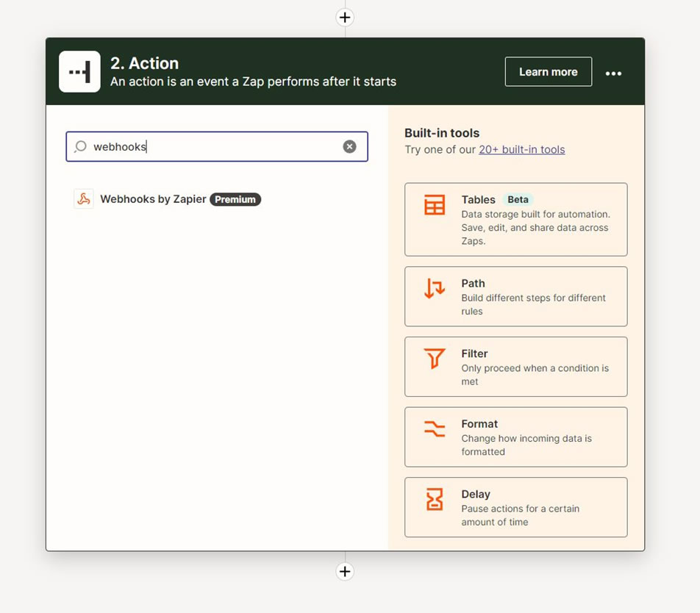Clear the webhooks search text
Image resolution: width=700 pixels, height=613 pixels.
[x=349, y=146]
